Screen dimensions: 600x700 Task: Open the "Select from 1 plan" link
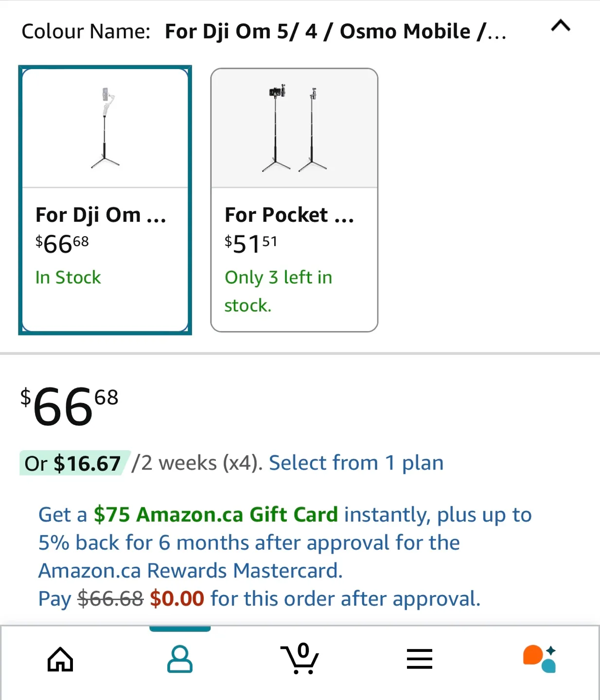click(x=356, y=463)
